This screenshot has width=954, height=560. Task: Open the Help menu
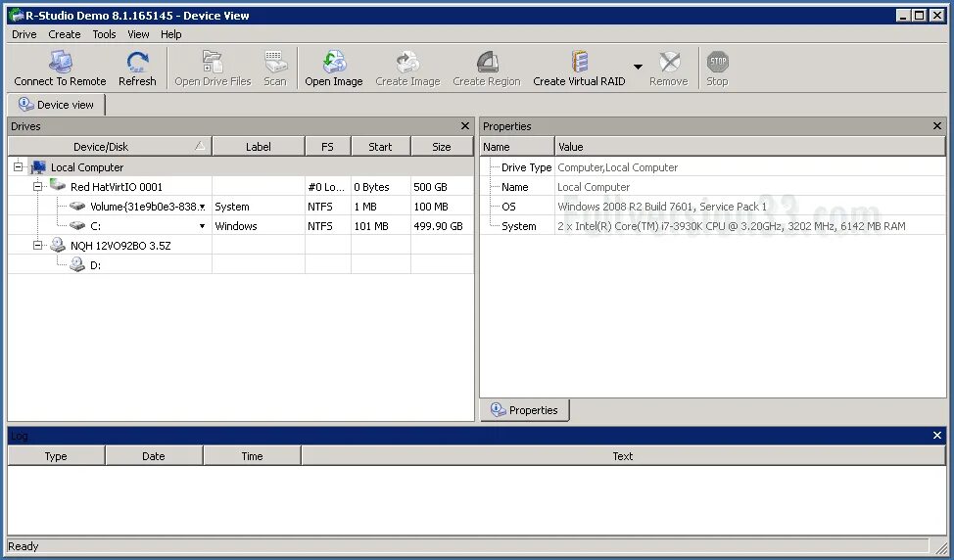pos(171,34)
